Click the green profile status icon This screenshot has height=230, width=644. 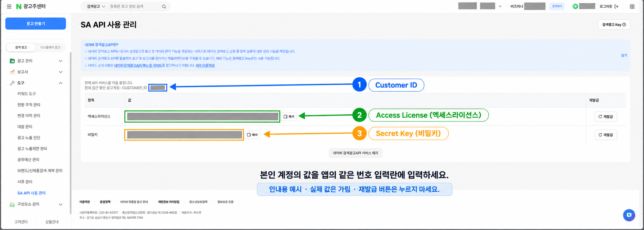click(x=575, y=6)
